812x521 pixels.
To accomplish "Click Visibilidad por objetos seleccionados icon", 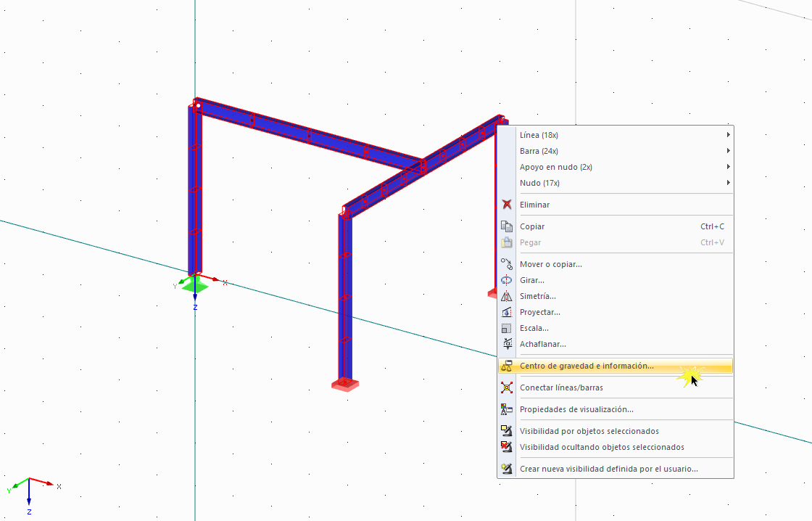I will pyautogui.click(x=507, y=431).
